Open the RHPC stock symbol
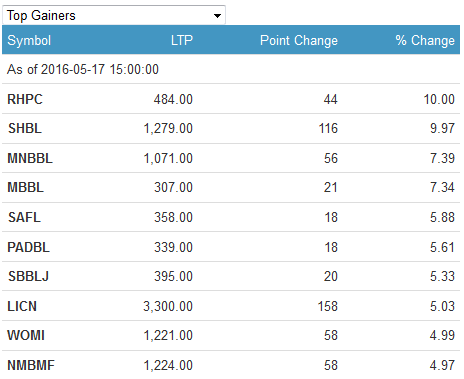 [x=25, y=99]
